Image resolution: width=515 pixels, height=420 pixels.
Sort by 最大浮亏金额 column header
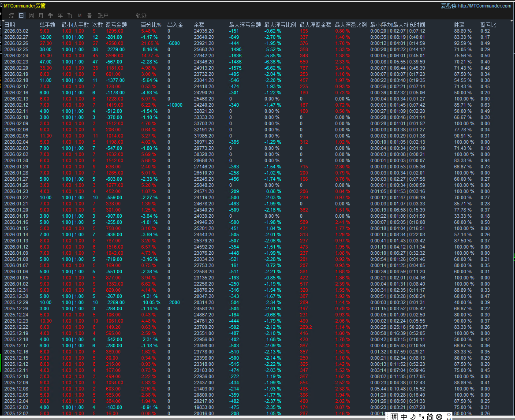pos(245,25)
